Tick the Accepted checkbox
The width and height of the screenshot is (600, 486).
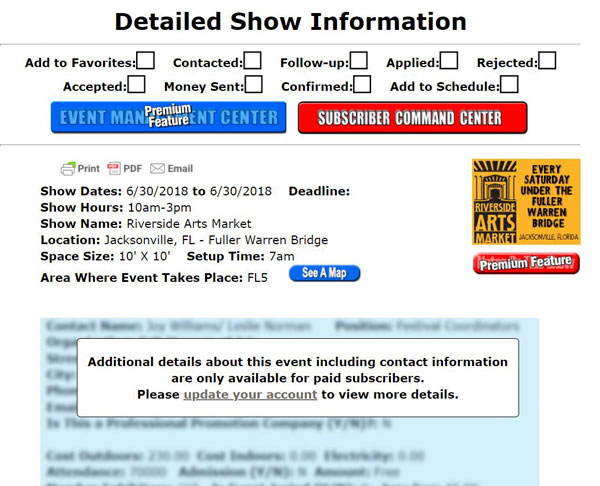pyautogui.click(x=137, y=85)
